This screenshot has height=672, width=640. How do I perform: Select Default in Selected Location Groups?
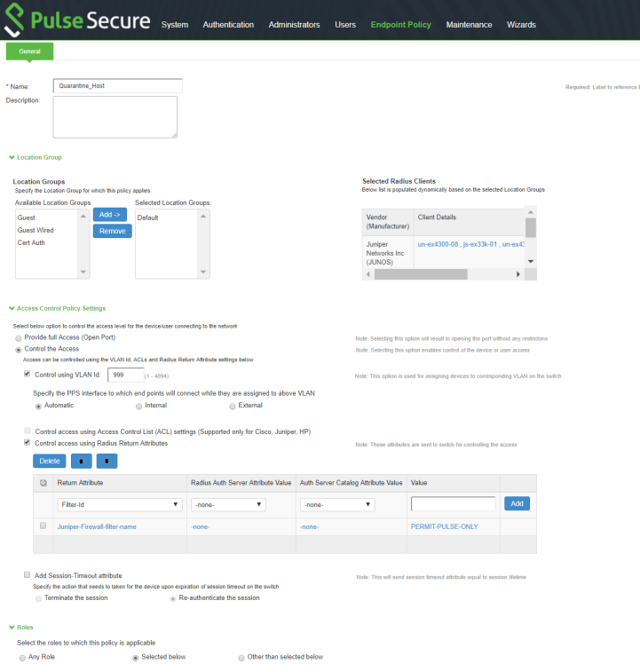[148, 217]
